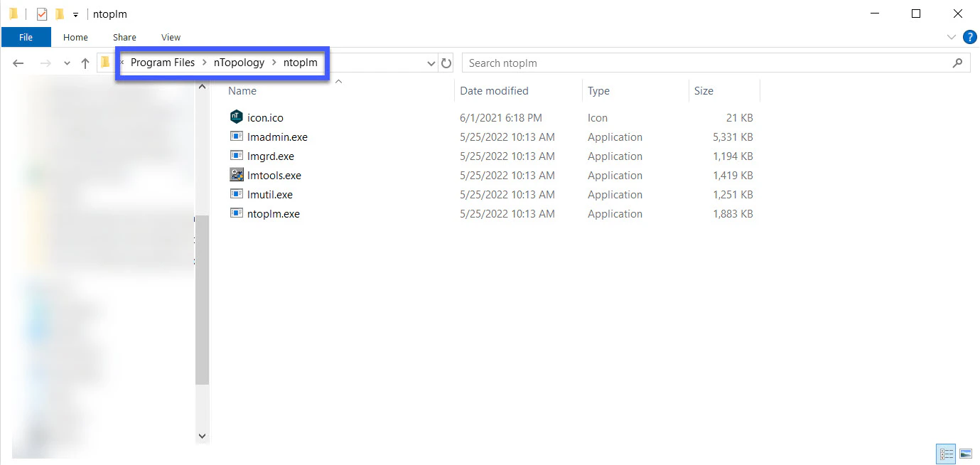This screenshot has height=465, width=980.
Task: Click the 1,194 KB size value
Action: click(x=733, y=156)
